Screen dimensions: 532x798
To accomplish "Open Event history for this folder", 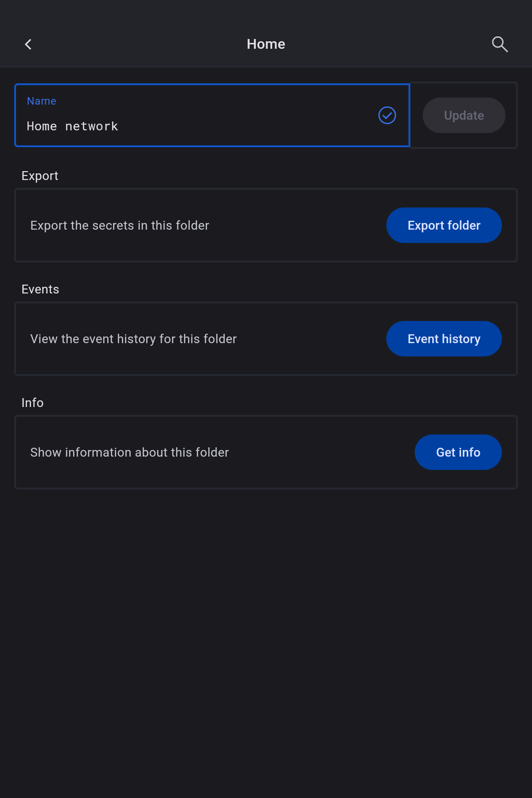I will [444, 339].
